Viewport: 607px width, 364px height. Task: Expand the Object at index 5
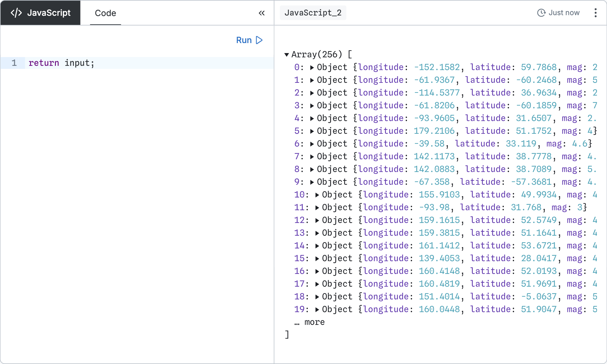(x=312, y=131)
